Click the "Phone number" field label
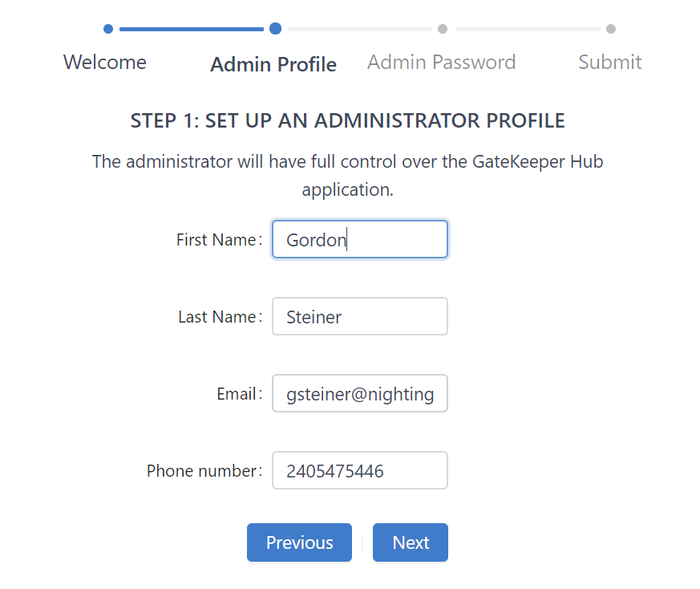700x589 pixels. pyautogui.click(x=202, y=471)
